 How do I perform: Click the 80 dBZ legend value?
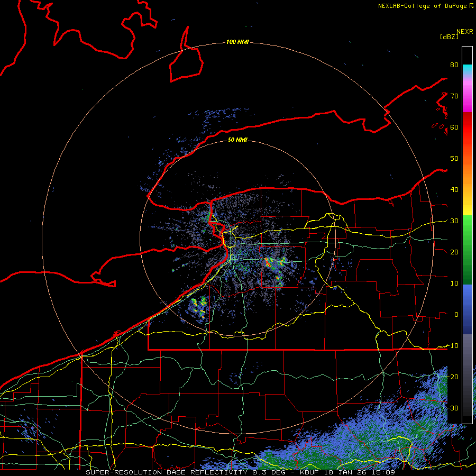tap(454, 65)
